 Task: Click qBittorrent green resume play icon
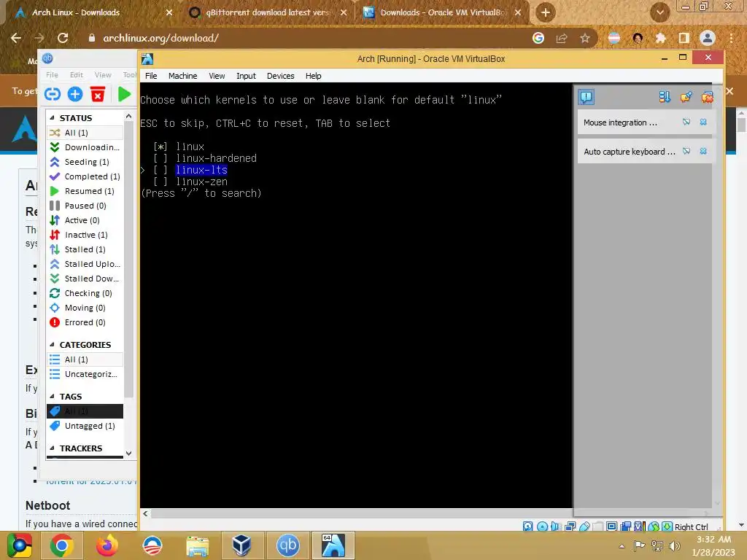click(124, 94)
